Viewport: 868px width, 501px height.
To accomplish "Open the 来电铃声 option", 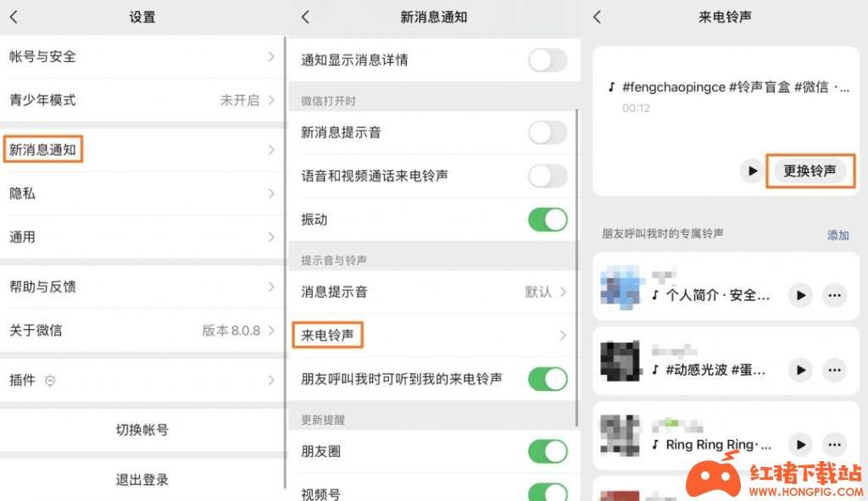I will click(x=434, y=336).
